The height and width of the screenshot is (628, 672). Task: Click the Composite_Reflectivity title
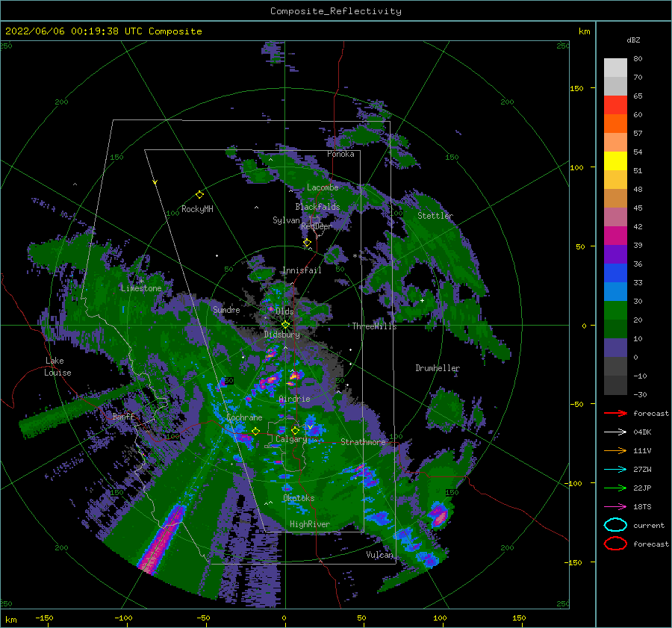(x=336, y=11)
